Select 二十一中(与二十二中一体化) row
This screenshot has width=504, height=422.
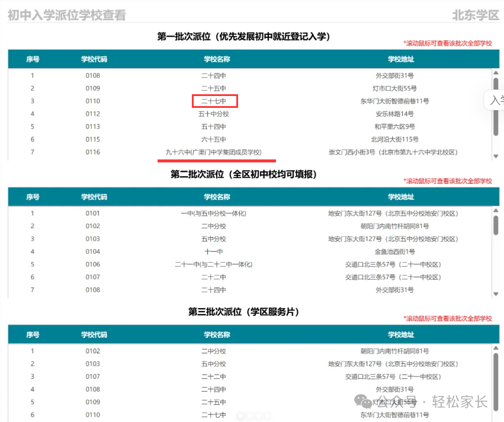coord(253,264)
